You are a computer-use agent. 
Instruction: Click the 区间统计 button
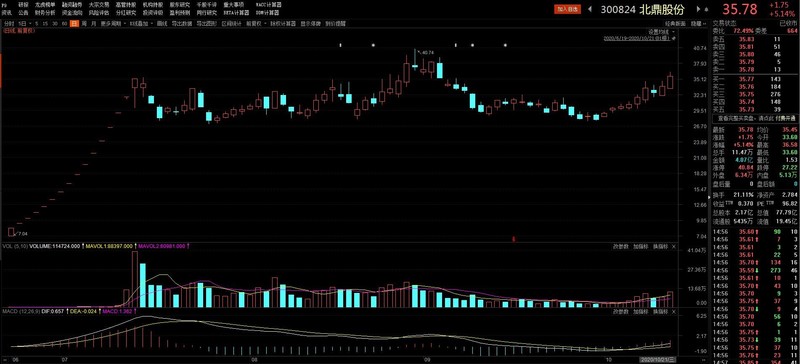(x=231, y=23)
